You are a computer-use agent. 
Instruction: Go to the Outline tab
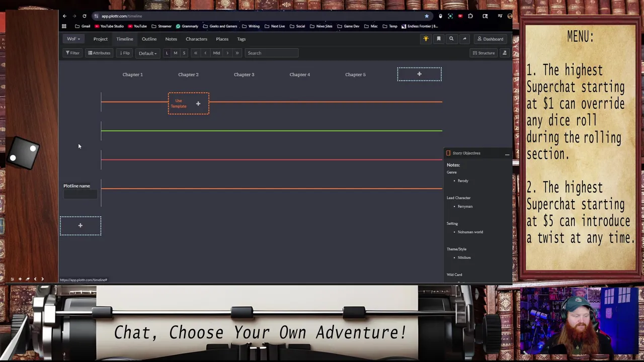[x=149, y=39]
